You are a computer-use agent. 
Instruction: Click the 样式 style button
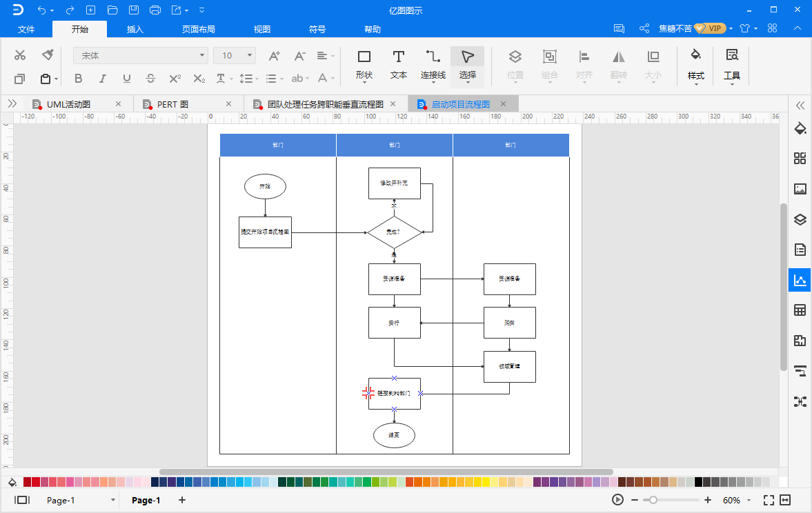[x=696, y=66]
